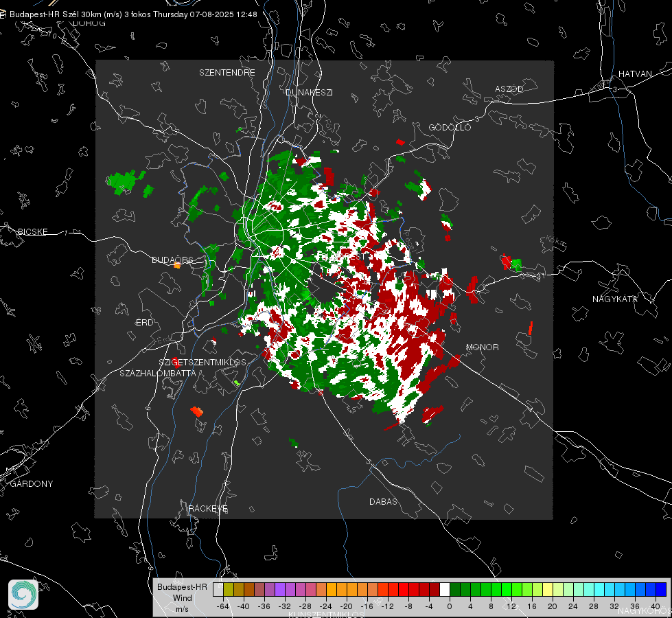
Task: Click the BICSKE town label
Action: click(32, 231)
